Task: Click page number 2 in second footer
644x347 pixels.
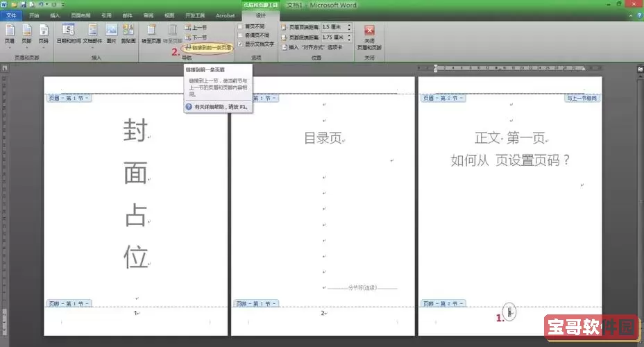Action: coord(323,313)
